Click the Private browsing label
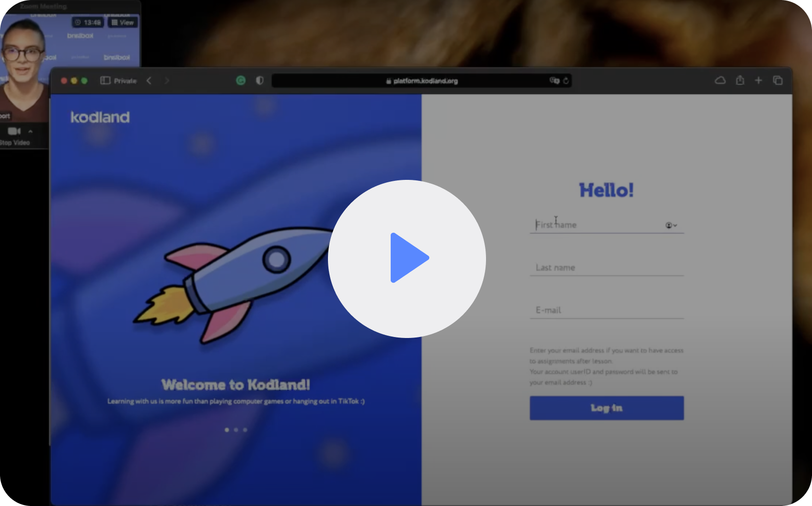Screen dimensions: 812x506 point(125,81)
